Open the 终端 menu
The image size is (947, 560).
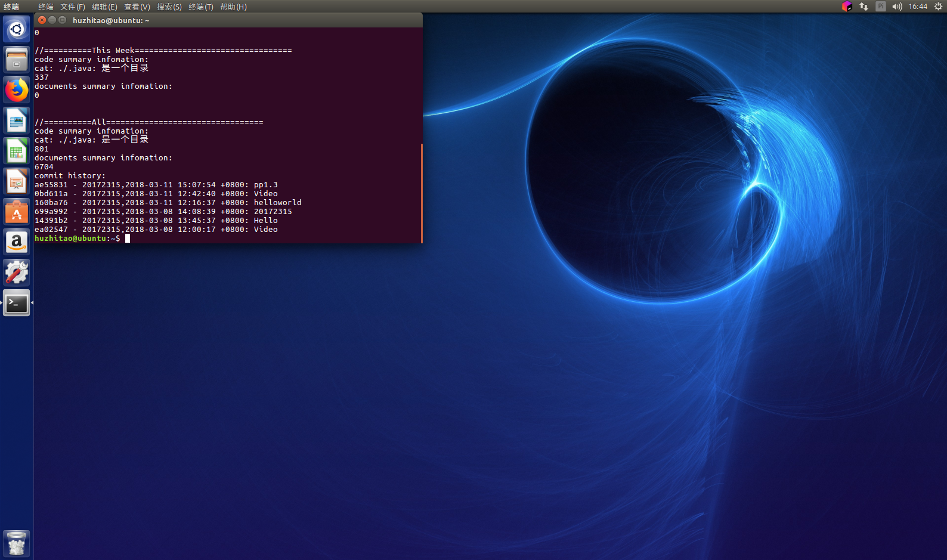(x=46, y=7)
